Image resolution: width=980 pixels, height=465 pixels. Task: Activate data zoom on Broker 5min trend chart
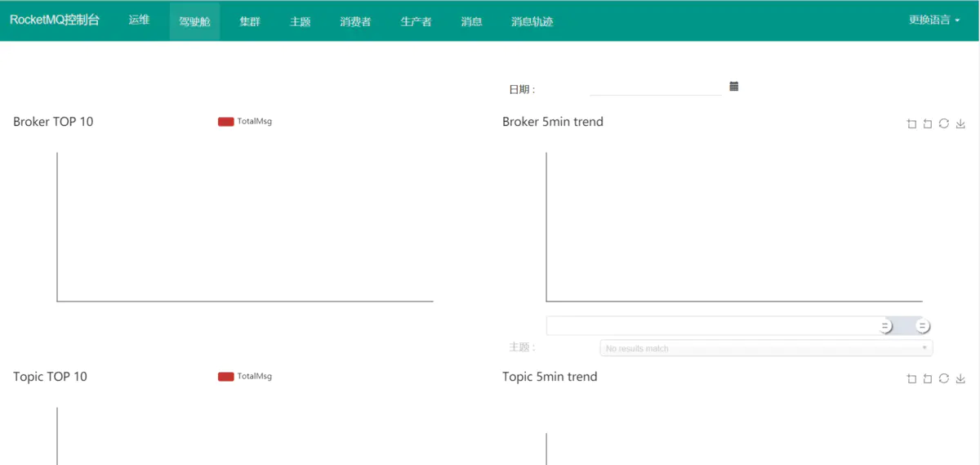click(x=911, y=124)
